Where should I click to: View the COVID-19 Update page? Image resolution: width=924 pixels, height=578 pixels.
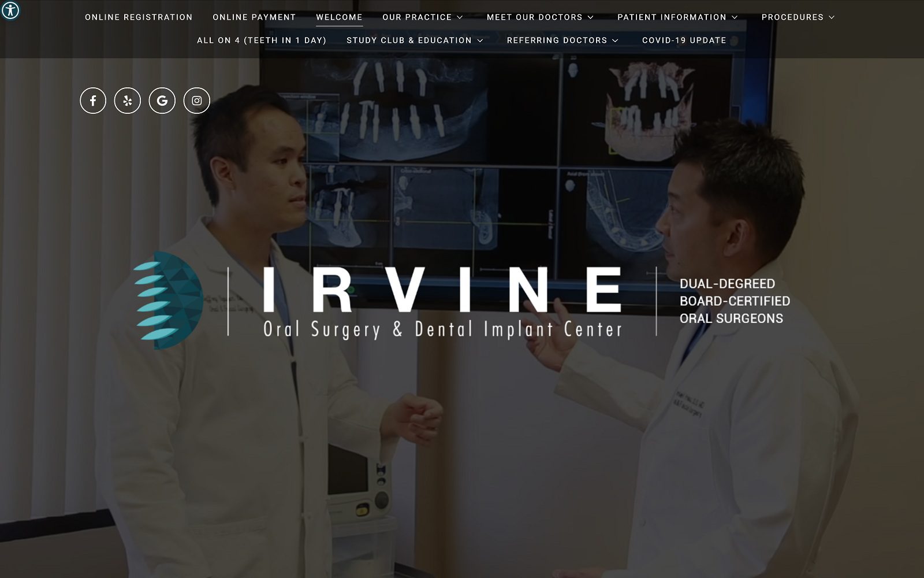click(x=684, y=40)
